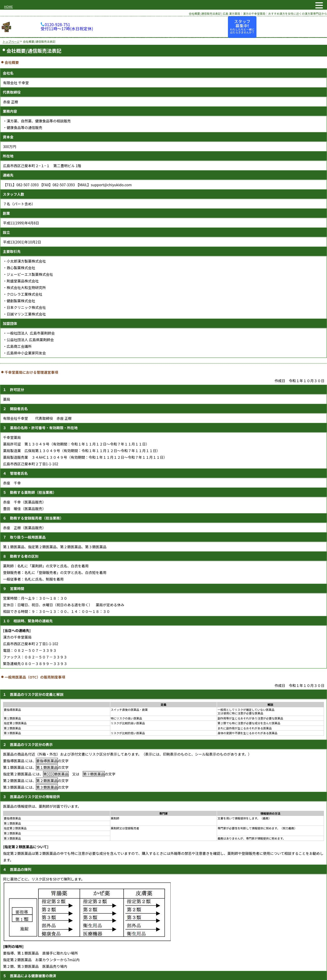The width and height of the screenshot is (327, 980).
Task: Click the HOME link in header
Action: point(8,7)
